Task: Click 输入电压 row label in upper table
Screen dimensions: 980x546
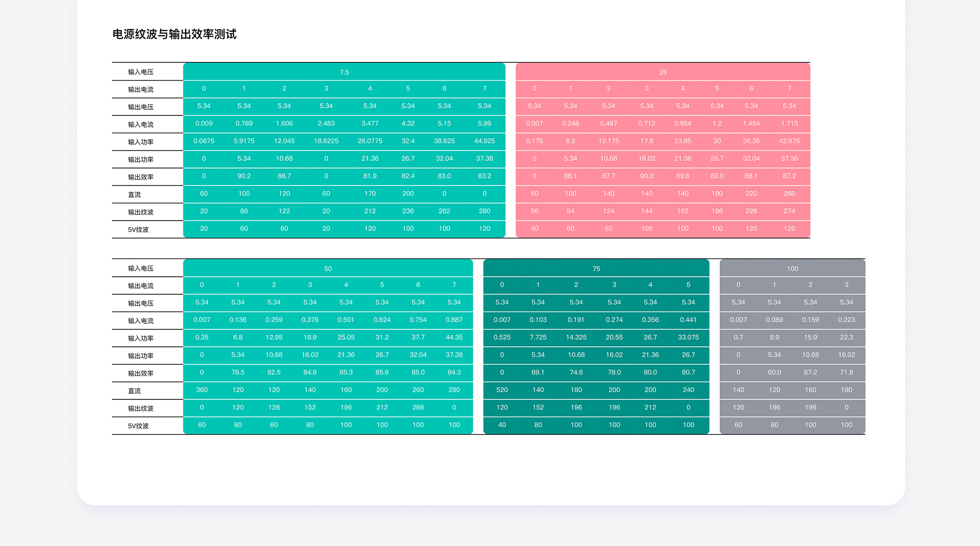Action: (x=140, y=72)
